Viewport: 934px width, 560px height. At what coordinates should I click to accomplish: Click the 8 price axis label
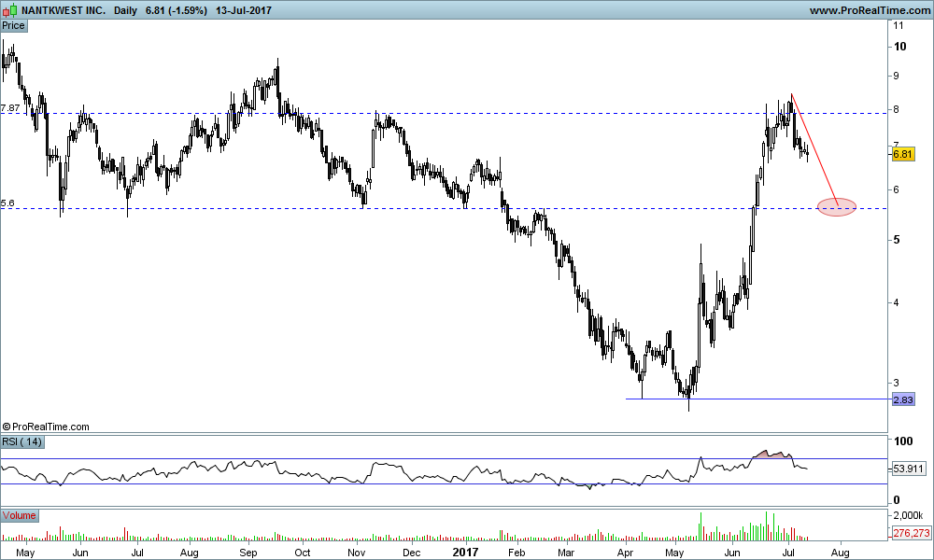[896, 109]
